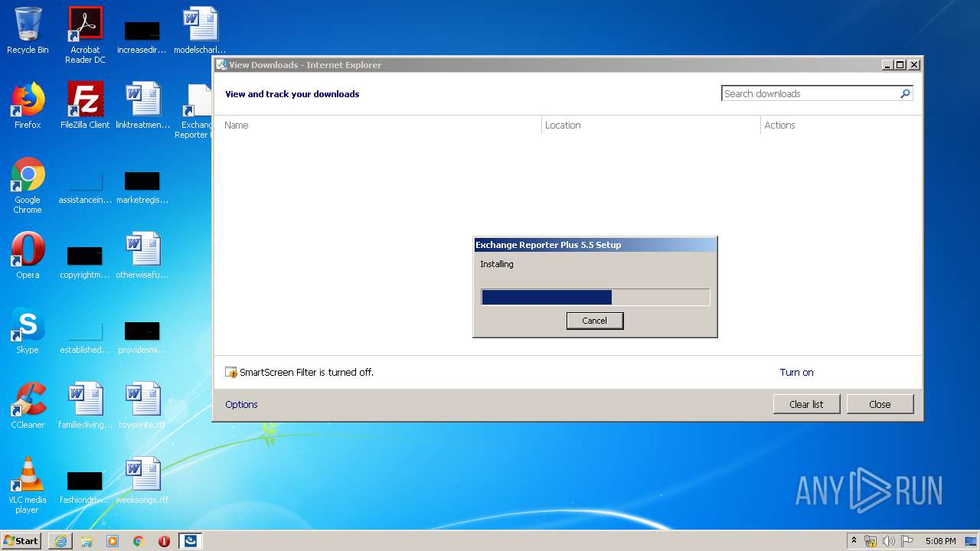Launch Opera browser shortcut
This screenshot has width=980, height=551.
(28, 256)
